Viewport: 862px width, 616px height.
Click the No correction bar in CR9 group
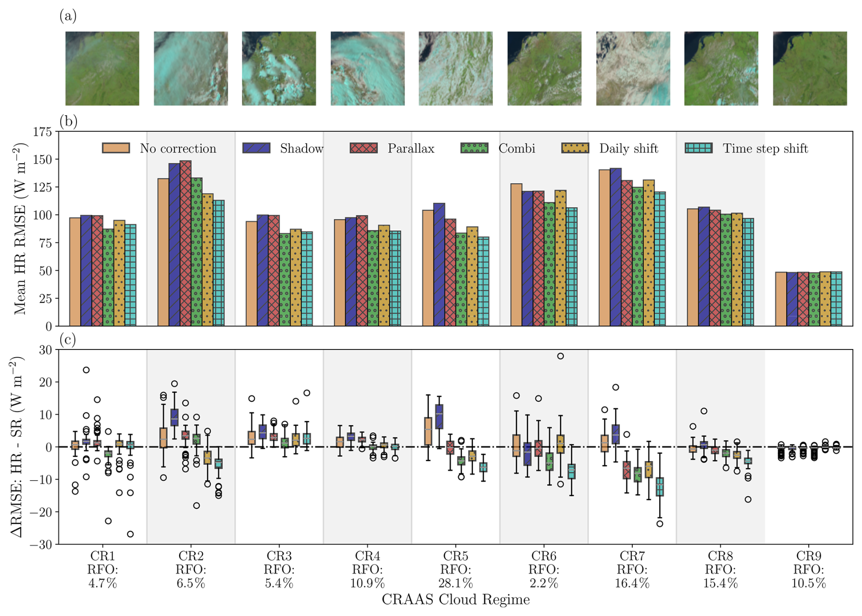point(781,299)
